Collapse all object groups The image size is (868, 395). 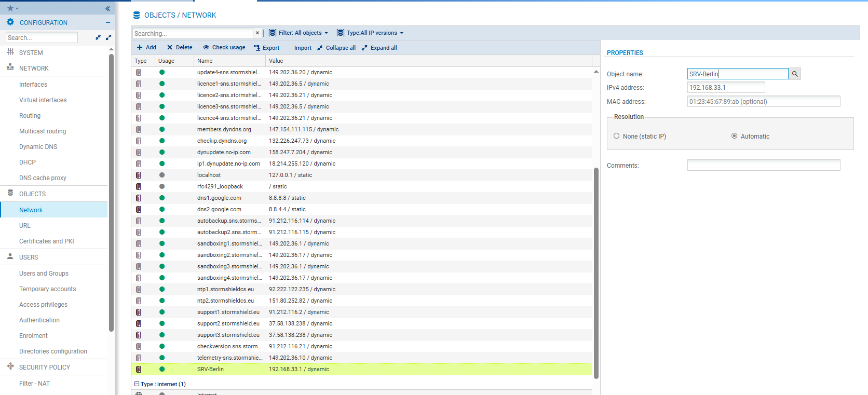(x=336, y=48)
